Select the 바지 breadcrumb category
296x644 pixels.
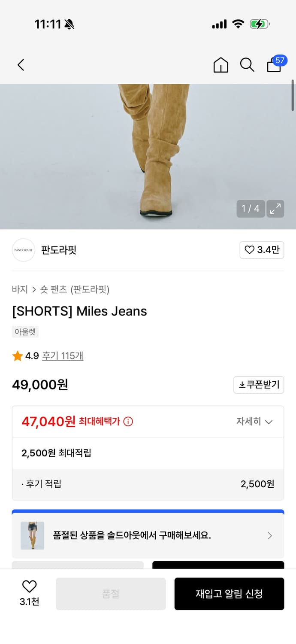18,290
